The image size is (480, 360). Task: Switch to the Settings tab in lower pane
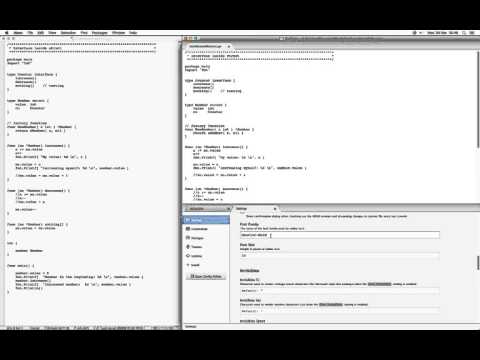tap(253, 209)
